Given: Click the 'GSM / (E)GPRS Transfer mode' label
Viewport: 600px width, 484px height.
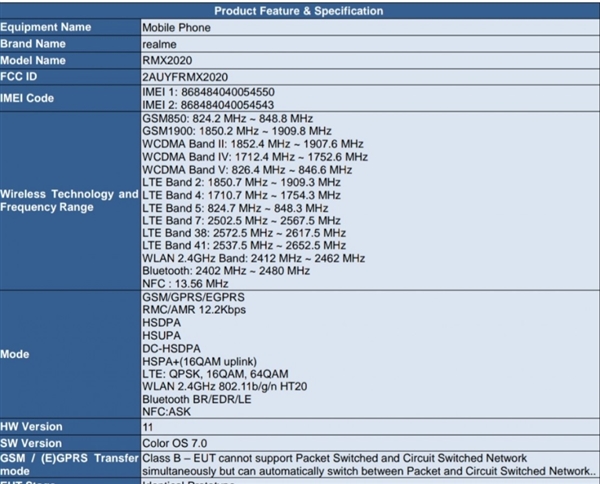Looking at the screenshot, I should 69,464.
